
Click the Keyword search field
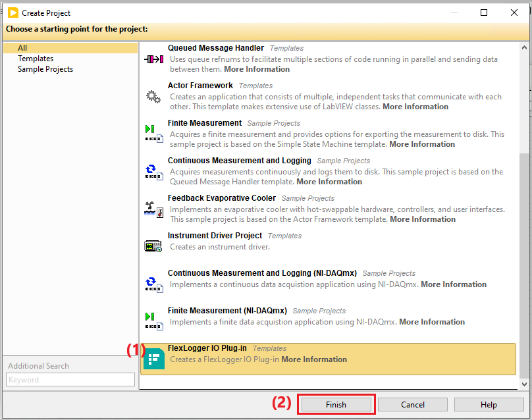70,379
